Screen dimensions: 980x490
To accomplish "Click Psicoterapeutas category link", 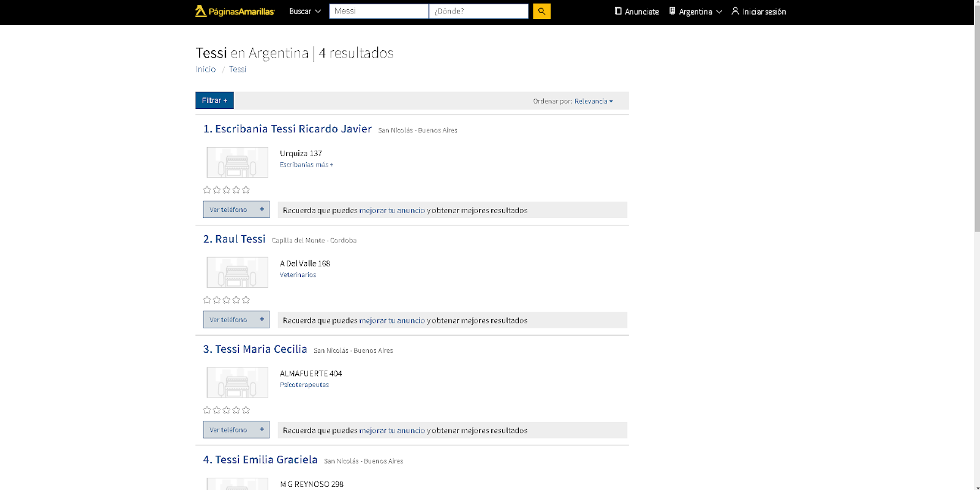I will (304, 385).
